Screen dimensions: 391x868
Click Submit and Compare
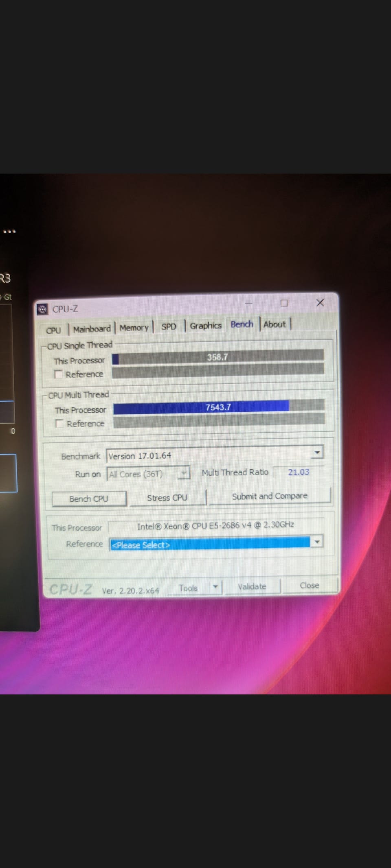point(270,496)
